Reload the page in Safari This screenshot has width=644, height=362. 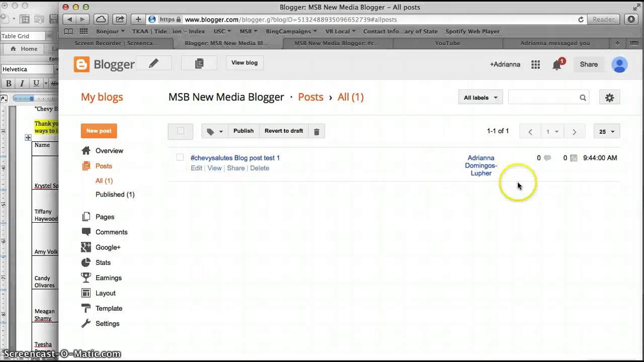point(581,20)
